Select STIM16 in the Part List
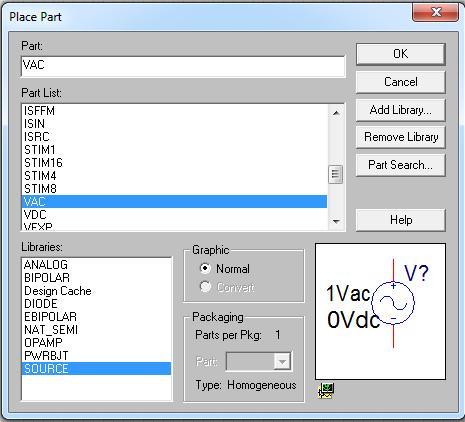The height and width of the screenshot is (422, 465). click(174, 163)
